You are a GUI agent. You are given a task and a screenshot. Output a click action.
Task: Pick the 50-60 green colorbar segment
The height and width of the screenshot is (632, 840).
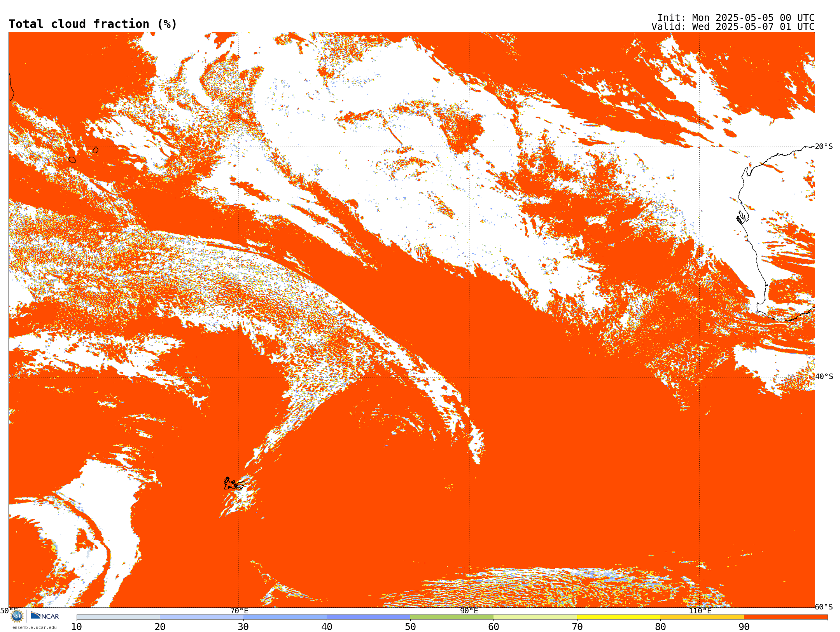coord(452,617)
